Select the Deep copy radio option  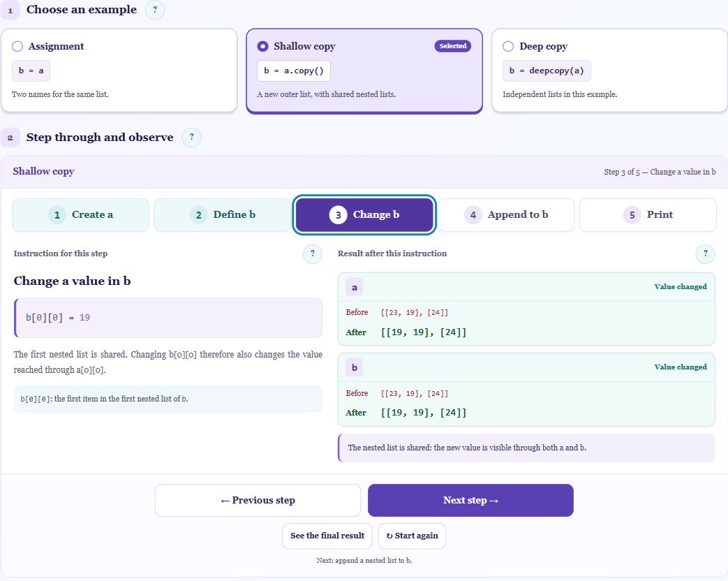[508, 47]
